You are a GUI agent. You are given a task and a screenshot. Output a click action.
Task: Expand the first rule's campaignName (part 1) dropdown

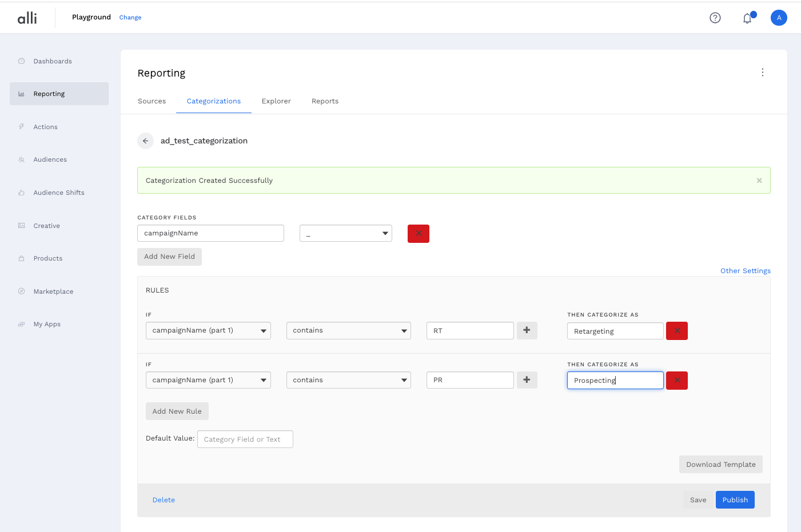coord(208,331)
